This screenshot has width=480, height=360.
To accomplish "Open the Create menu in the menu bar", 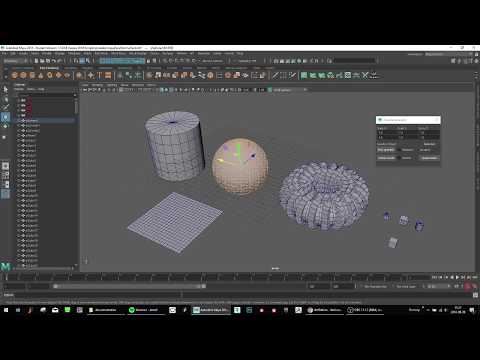I will coord(23,53).
